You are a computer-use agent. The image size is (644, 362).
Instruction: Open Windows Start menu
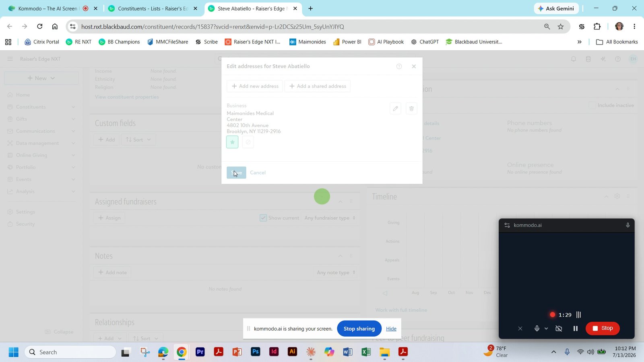(13, 352)
